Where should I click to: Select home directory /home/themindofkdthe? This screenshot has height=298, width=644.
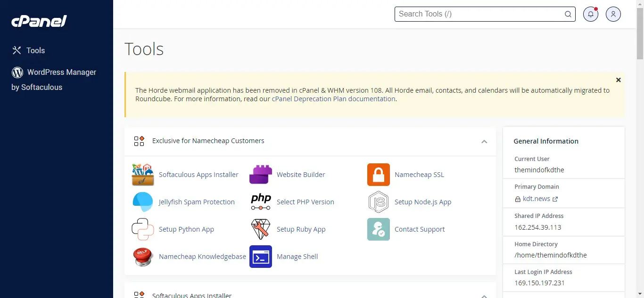(550, 255)
